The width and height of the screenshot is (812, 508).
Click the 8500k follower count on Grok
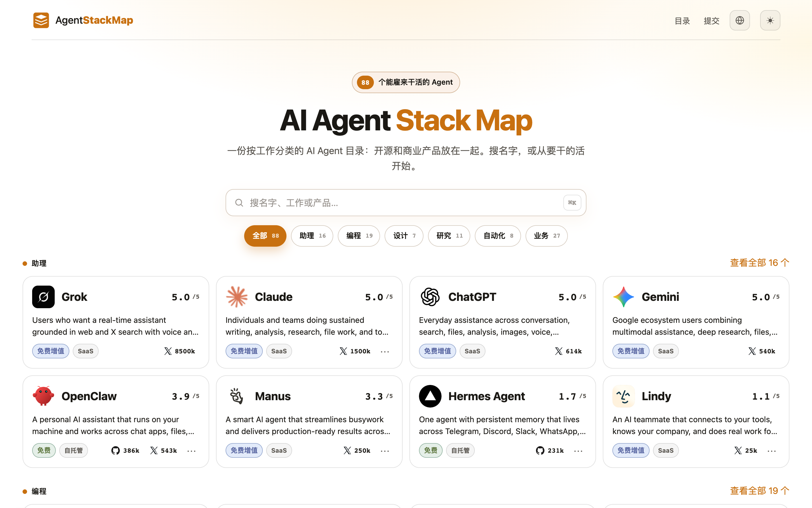click(185, 351)
